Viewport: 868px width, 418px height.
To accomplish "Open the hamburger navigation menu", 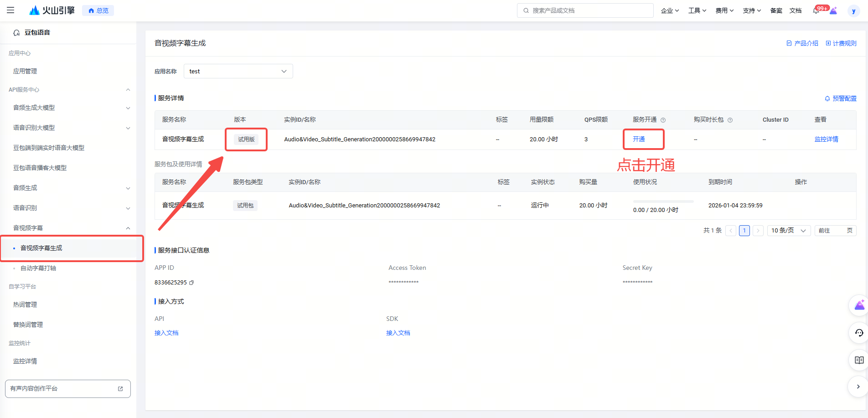I will click(x=10, y=10).
